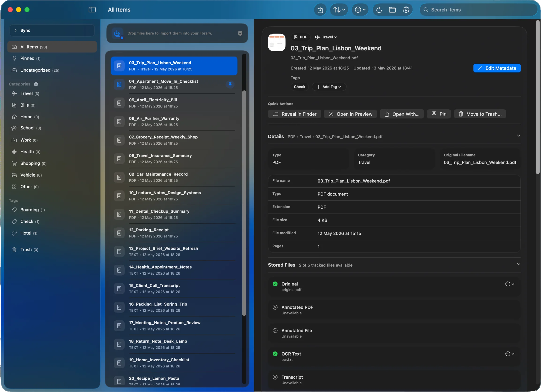Click the item list scrollbar
The image size is (541, 392).
[x=244, y=203]
